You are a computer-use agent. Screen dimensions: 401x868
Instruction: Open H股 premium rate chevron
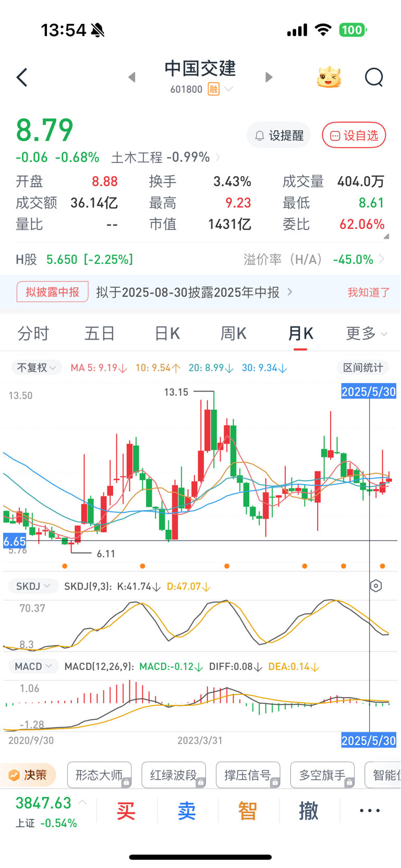[382, 259]
